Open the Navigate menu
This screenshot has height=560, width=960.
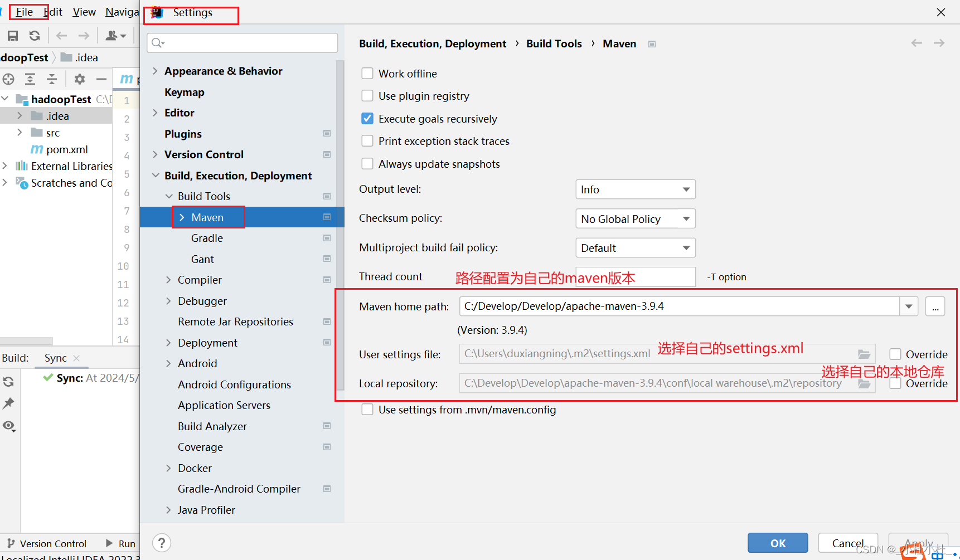point(122,12)
